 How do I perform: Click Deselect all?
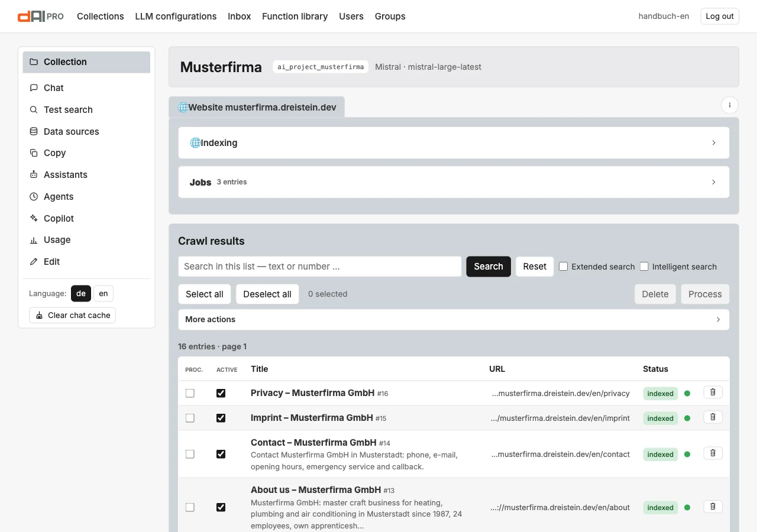point(267,294)
